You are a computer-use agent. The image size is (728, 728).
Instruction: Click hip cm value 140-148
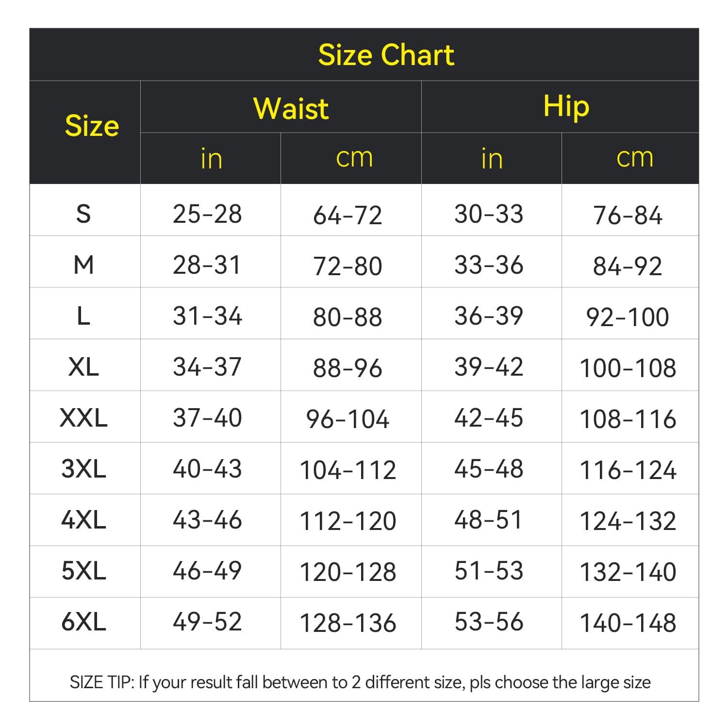(628, 623)
